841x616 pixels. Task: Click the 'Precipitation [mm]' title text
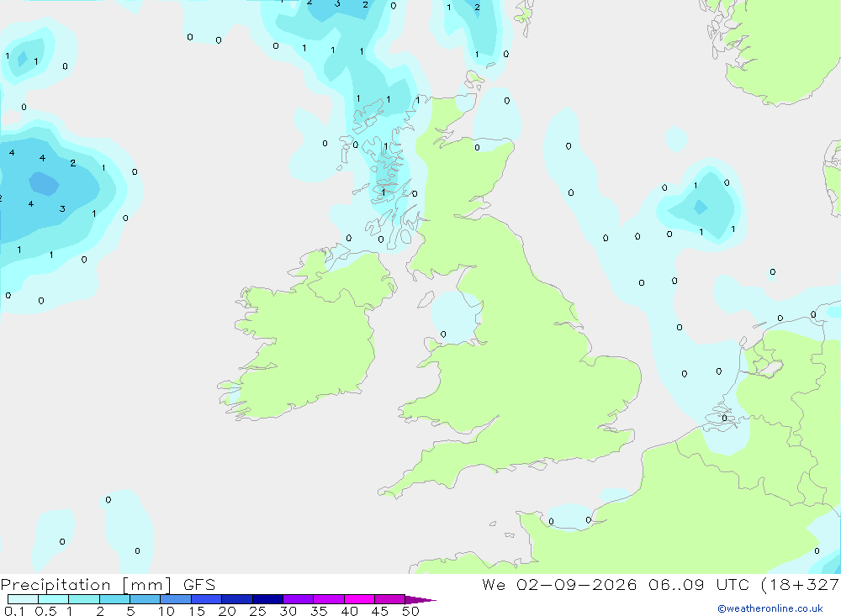[86, 585]
